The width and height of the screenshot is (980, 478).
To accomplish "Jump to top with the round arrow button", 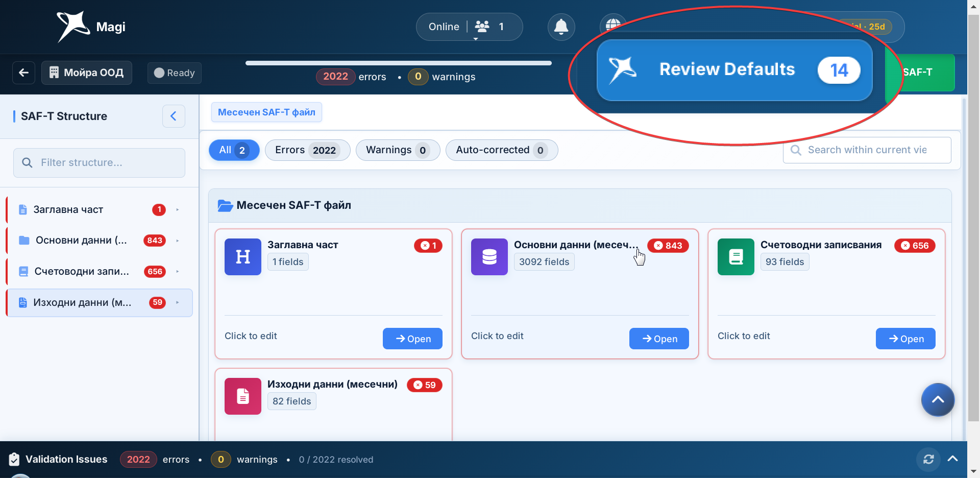I will [938, 400].
